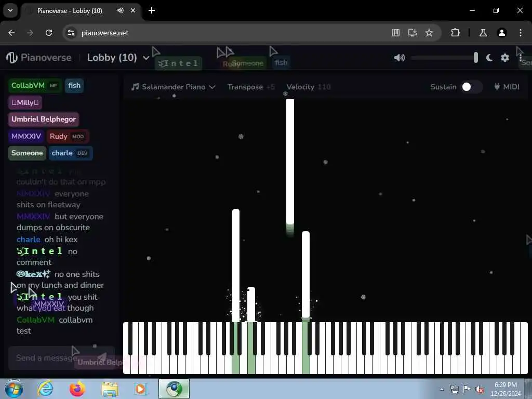Viewport: 532px width, 399px height.
Task: Click CollabVM's name in chat message
Action: point(35,320)
